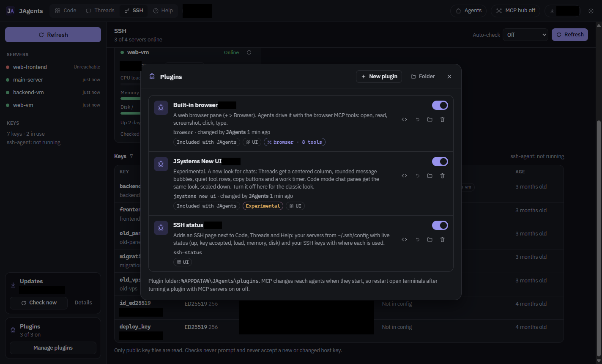The height and width of the screenshot is (364, 602).
Task: Turn off the JSystems New UI toggle
Action: click(x=440, y=161)
